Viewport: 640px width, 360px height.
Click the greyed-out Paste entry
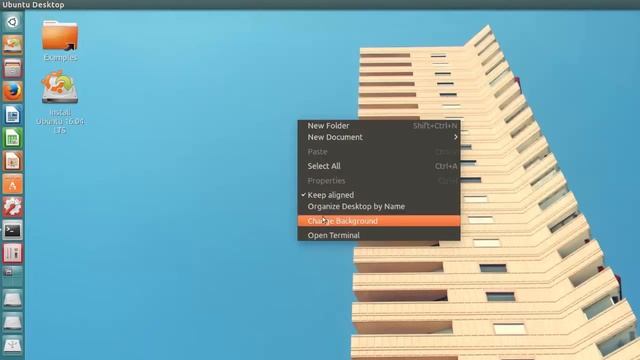tap(379, 152)
